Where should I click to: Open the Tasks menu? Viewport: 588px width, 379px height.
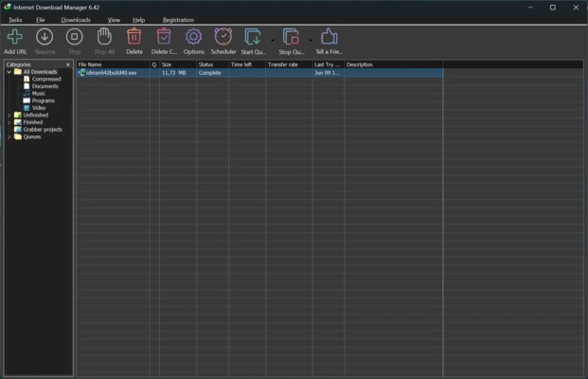15,20
